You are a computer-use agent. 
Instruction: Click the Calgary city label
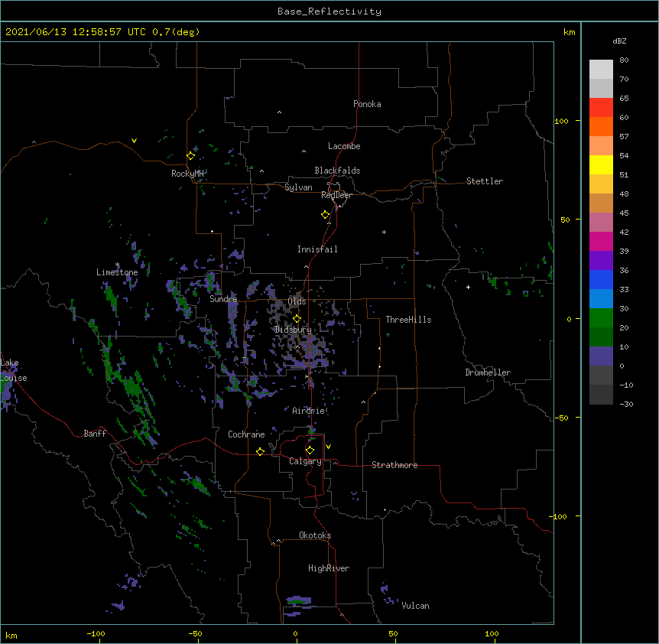tap(305, 461)
